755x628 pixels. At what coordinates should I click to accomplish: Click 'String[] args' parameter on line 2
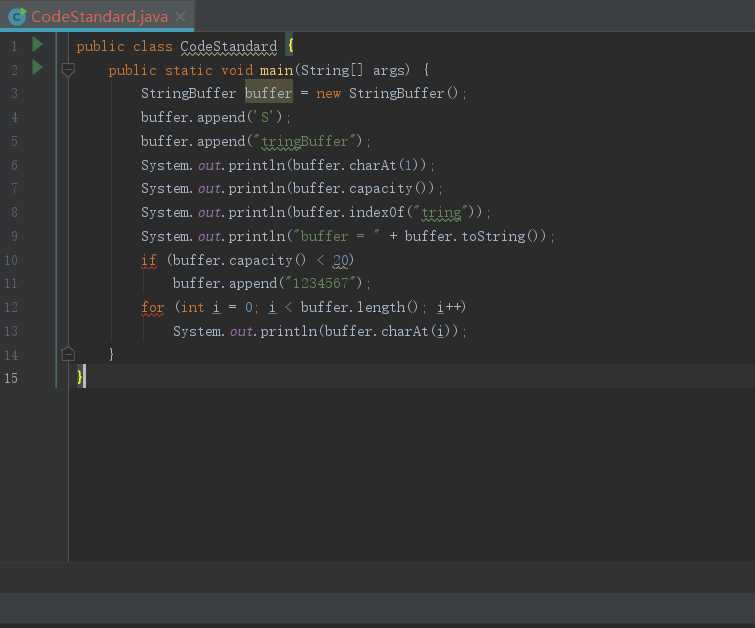point(353,70)
